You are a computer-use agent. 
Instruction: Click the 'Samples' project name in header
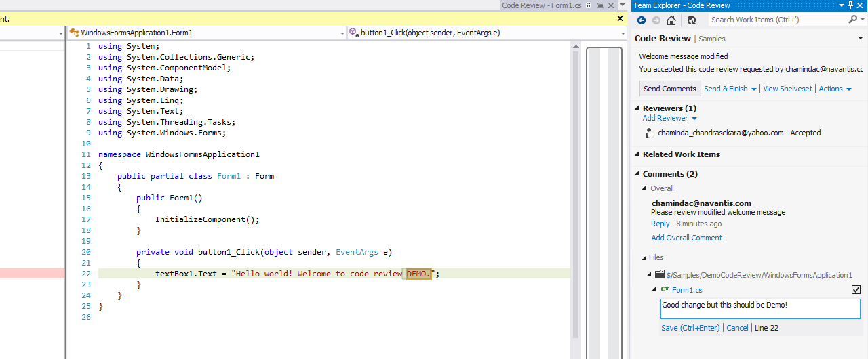coord(712,39)
